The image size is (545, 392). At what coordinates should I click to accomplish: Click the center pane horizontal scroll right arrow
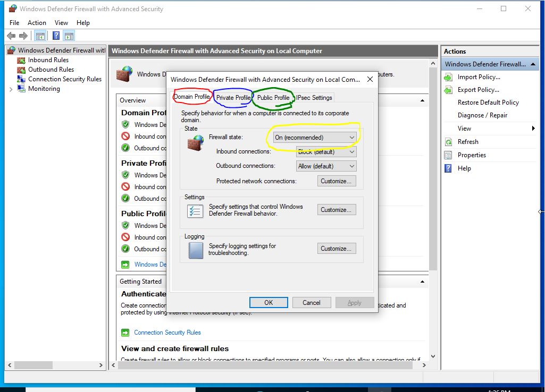click(x=424, y=365)
